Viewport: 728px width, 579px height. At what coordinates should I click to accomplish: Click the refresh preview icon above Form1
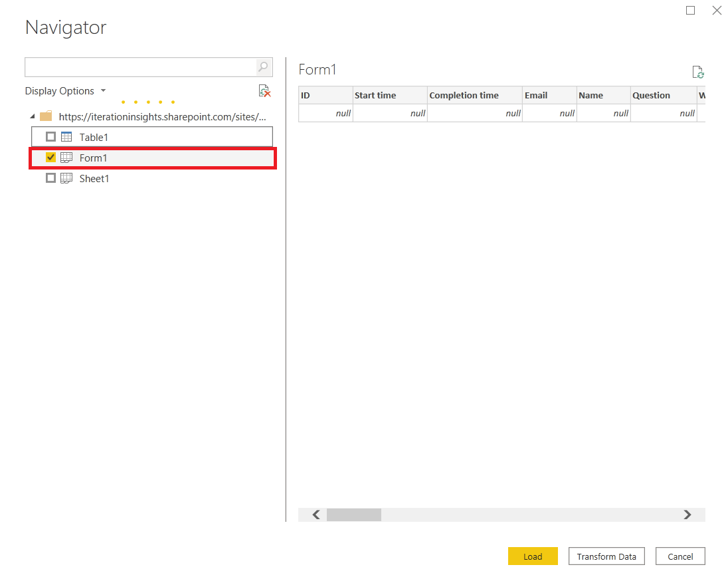pyautogui.click(x=697, y=71)
